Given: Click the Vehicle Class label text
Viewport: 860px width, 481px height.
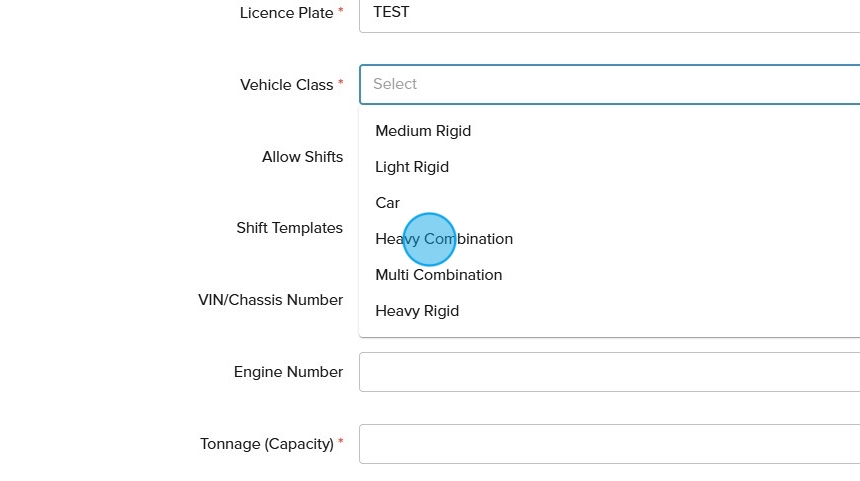Looking at the screenshot, I should coord(286,85).
